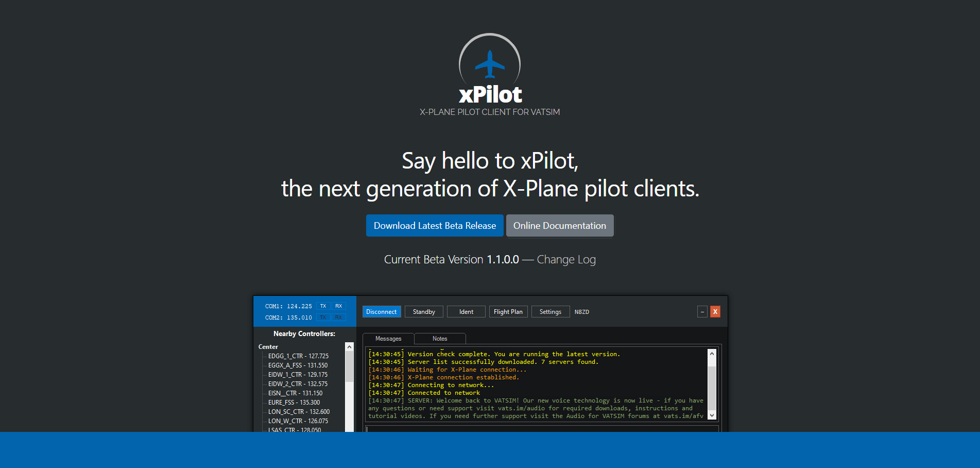Open the Online Documentation
980x468 pixels.
559,225
